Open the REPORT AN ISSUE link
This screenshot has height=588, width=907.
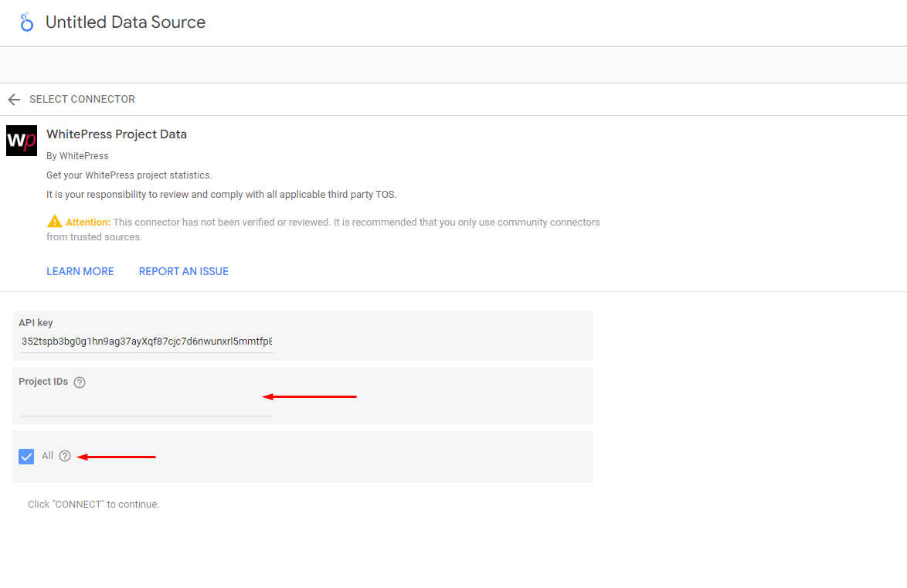[183, 271]
